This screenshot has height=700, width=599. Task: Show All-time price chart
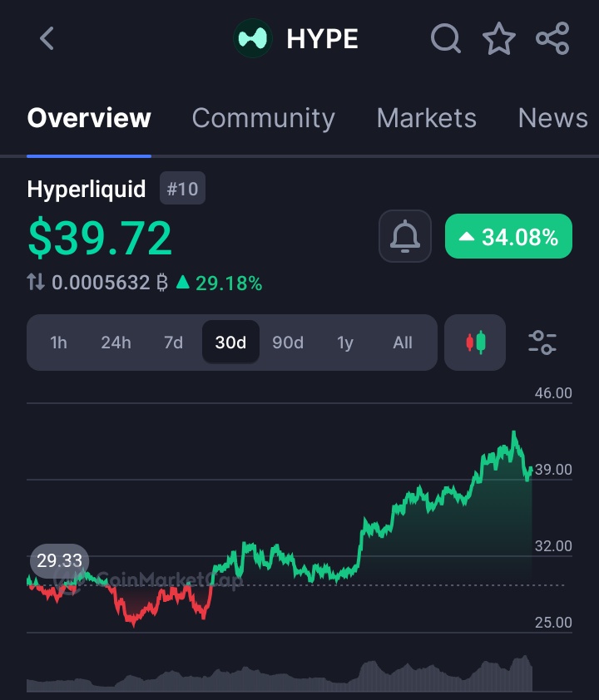pyautogui.click(x=403, y=343)
